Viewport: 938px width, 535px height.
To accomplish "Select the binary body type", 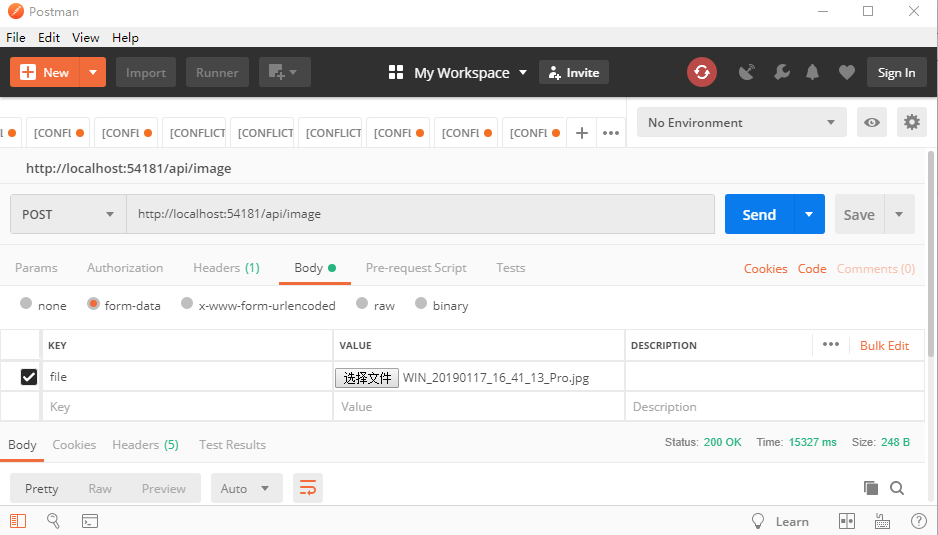I will (421, 303).
